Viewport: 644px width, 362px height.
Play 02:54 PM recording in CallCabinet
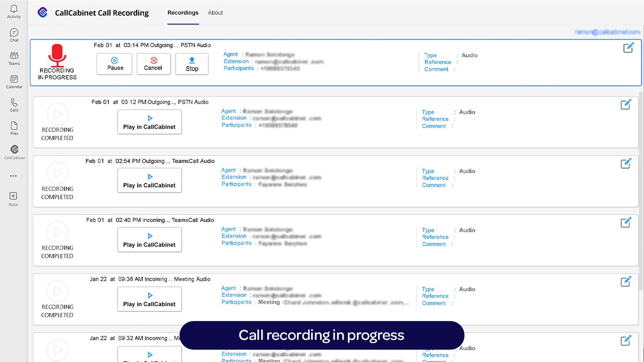[x=149, y=181]
